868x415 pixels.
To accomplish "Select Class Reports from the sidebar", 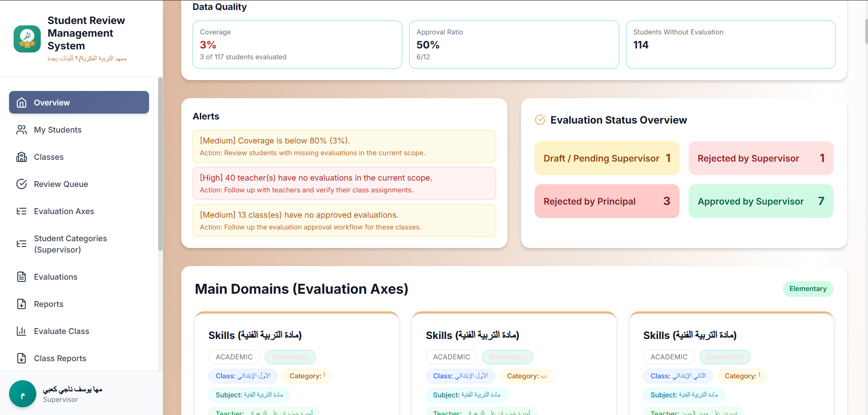I will (21, 358).
